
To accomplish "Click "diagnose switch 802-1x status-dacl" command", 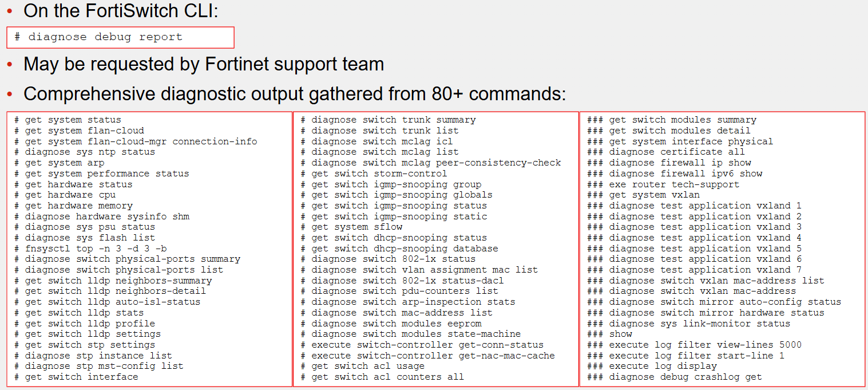I will pos(402,281).
